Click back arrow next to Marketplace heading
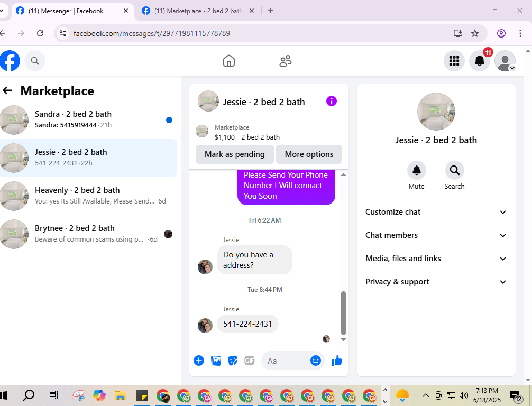Viewport: 532px width, 406px height. [7, 90]
